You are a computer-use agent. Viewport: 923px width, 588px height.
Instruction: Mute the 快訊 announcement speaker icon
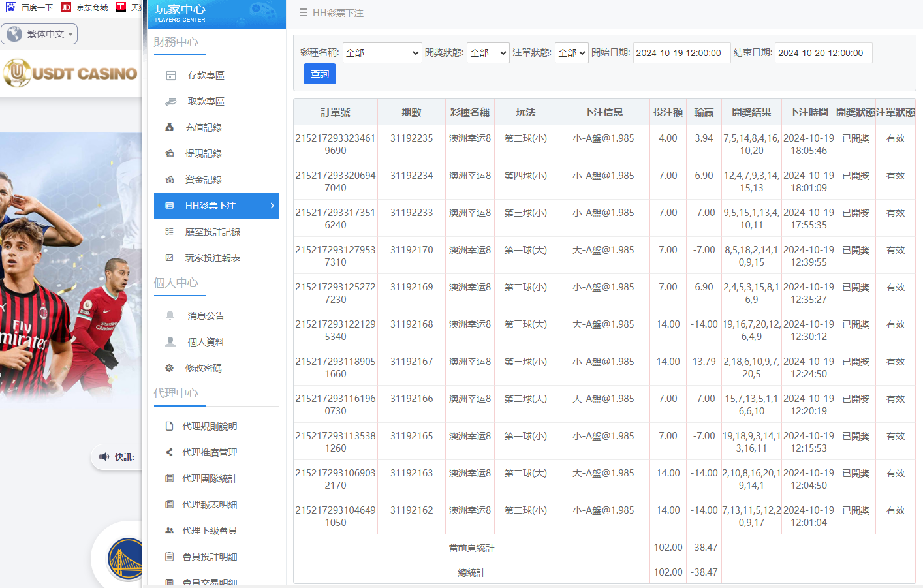[x=105, y=457]
